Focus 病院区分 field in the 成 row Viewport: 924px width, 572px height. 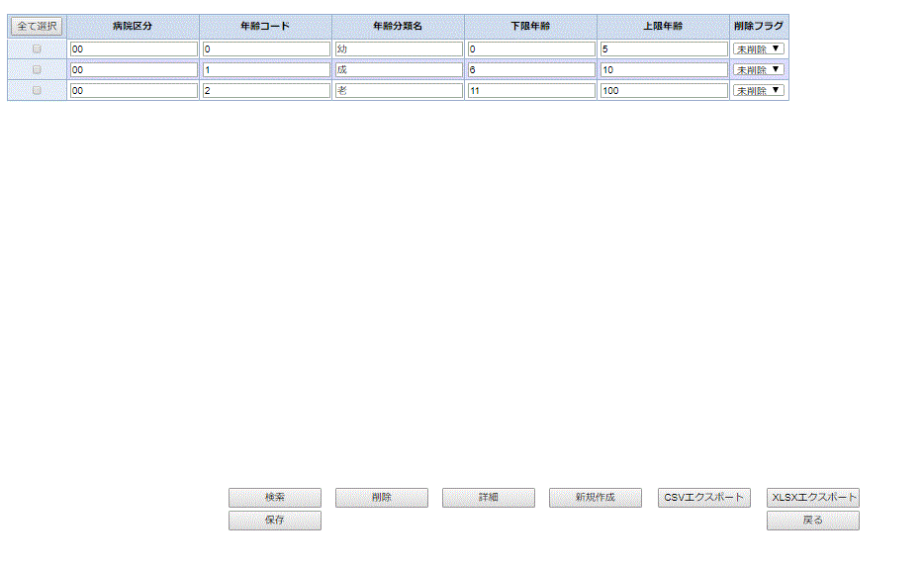134,69
